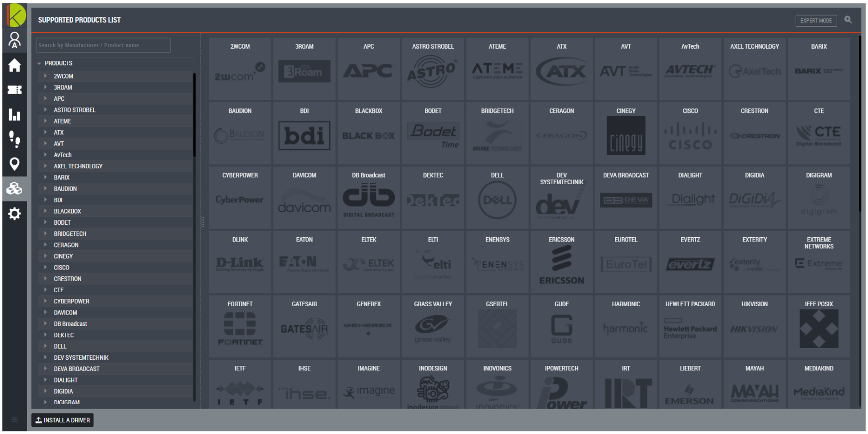
Task: Open the EXTREME NETWORKS logo tile
Action: (819, 262)
